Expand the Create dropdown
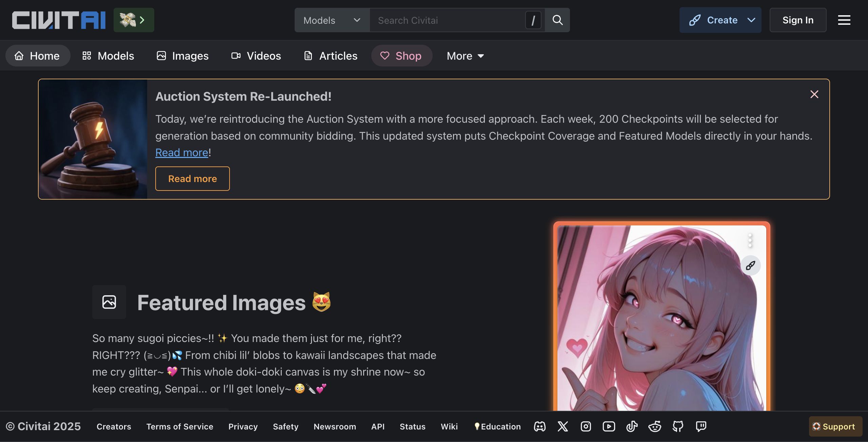This screenshot has height=442, width=868. (x=751, y=20)
